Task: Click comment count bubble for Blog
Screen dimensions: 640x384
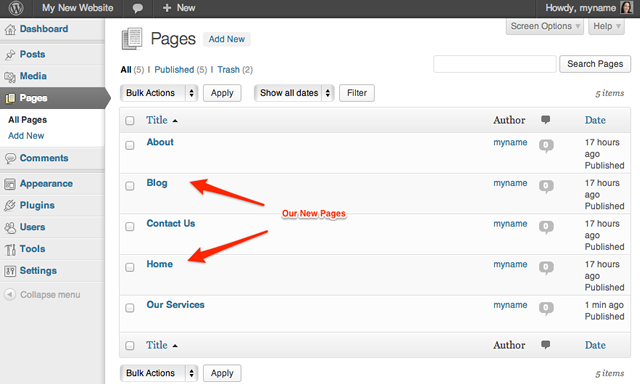Action: tap(546, 186)
